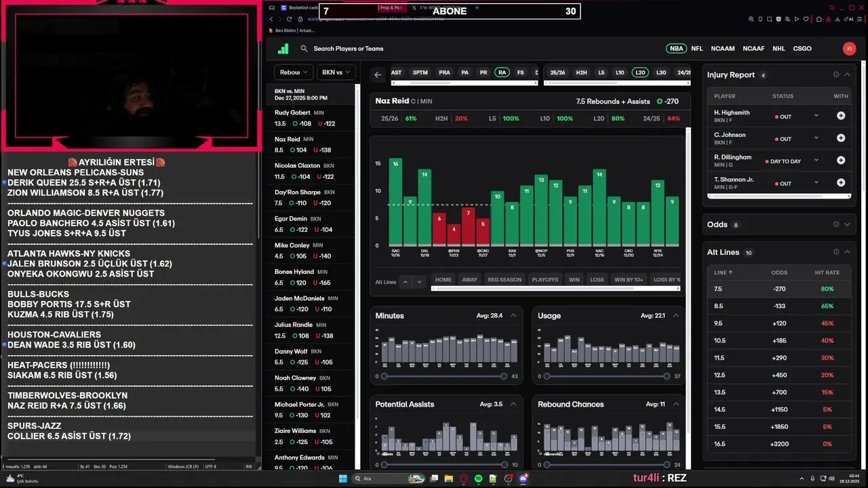
Task: Click Potential Assists slider left handle
Action: (384, 465)
